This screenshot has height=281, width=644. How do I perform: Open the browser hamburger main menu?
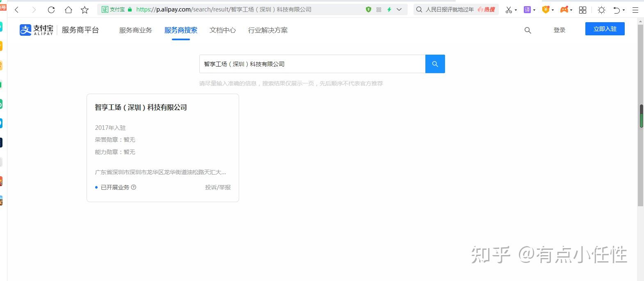[635, 10]
